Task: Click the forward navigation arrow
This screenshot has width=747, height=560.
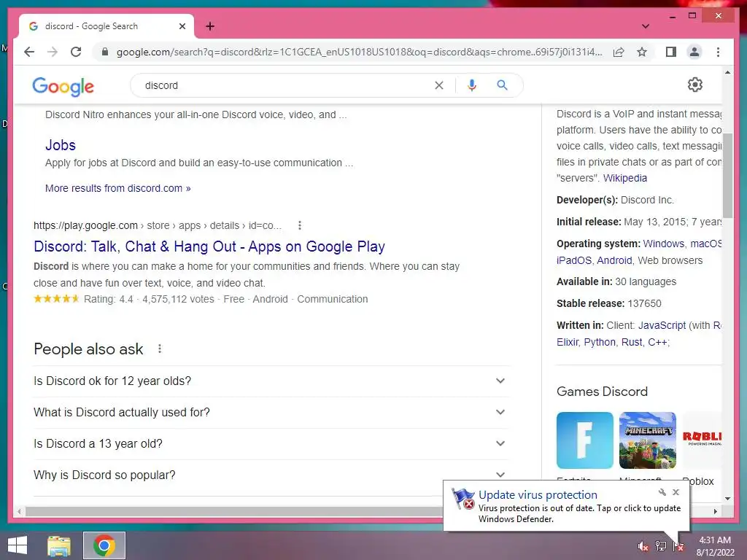Action: [x=53, y=52]
